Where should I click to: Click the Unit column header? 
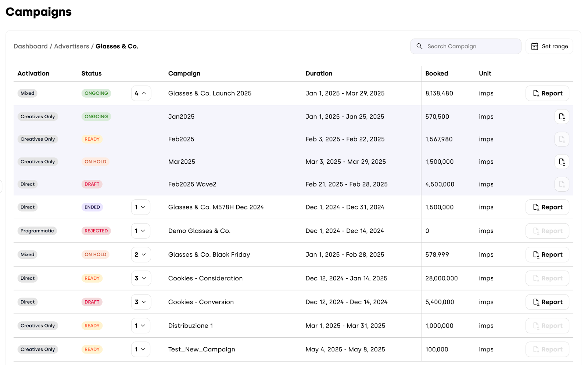(485, 73)
